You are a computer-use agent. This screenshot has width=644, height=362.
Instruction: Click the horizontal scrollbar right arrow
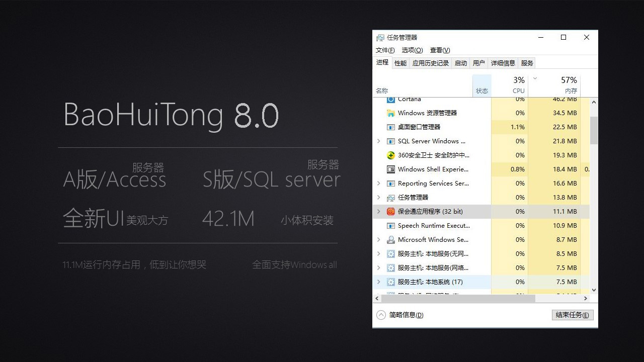pos(587,299)
